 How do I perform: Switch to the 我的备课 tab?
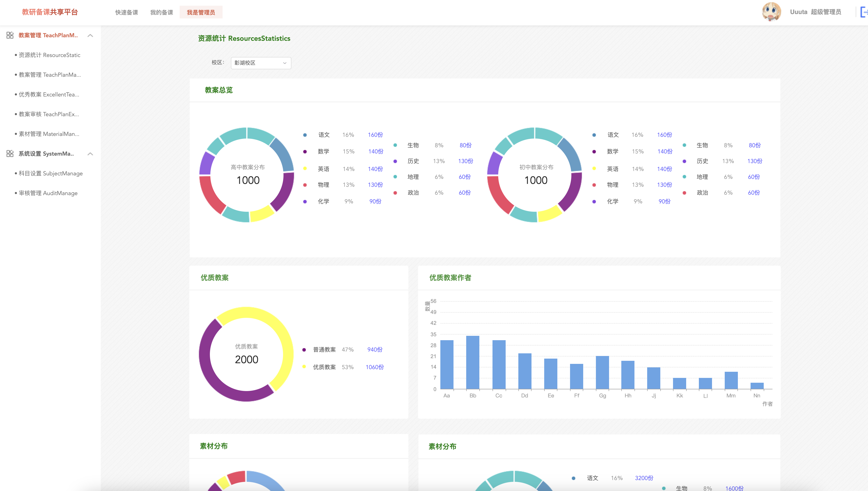[x=162, y=12]
